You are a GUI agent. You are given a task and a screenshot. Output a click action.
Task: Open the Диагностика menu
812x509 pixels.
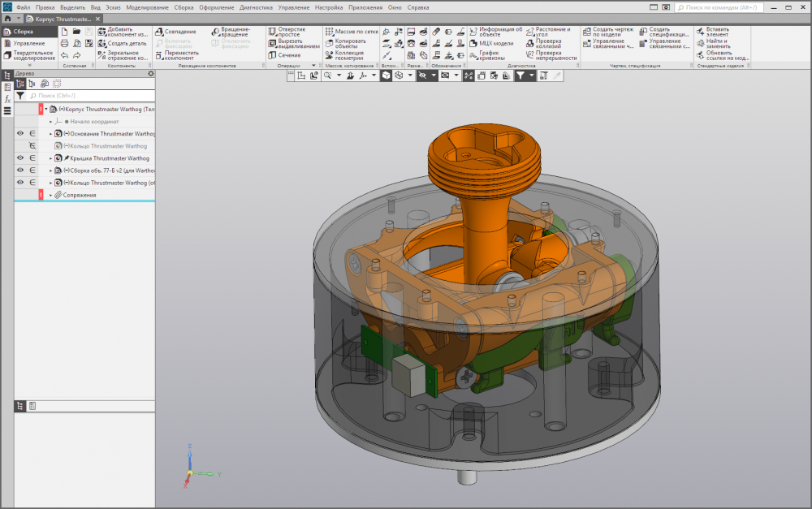(256, 6)
